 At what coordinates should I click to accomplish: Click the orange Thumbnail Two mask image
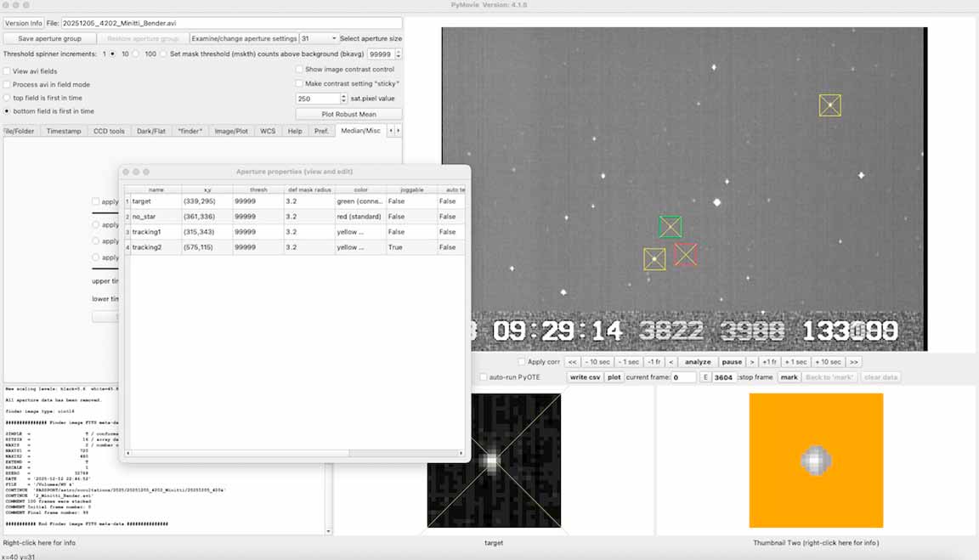tap(816, 461)
